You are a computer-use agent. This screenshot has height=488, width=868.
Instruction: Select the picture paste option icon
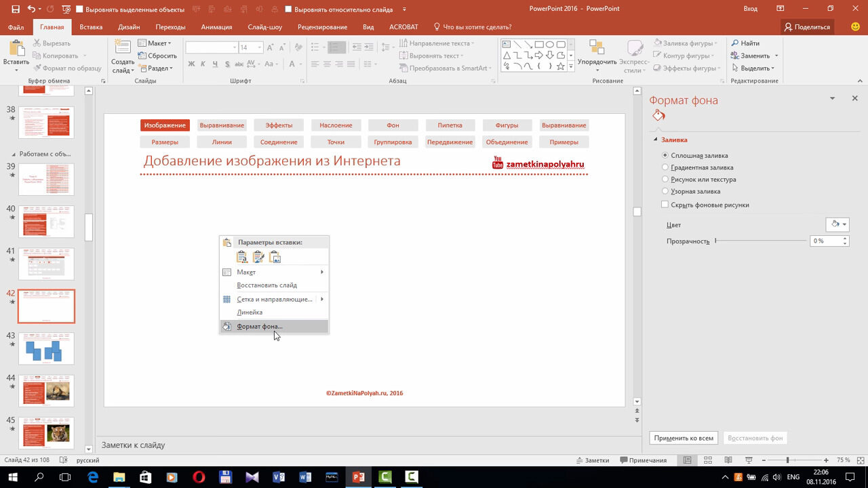[x=275, y=257]
